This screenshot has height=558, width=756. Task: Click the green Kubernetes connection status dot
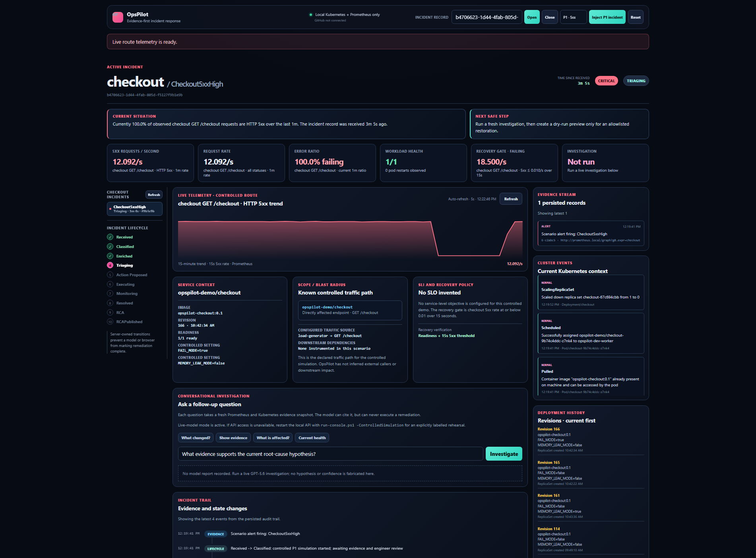(311, 15)
